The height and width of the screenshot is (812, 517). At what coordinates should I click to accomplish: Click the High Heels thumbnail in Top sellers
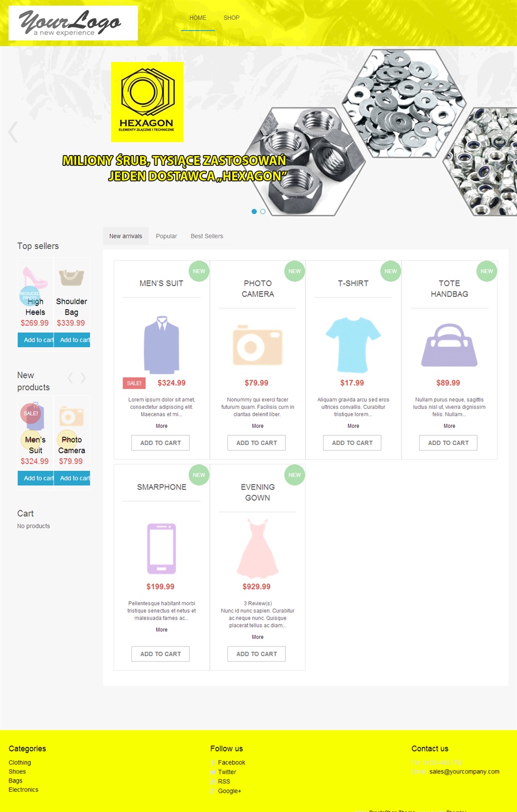click(x=35, y=278)
